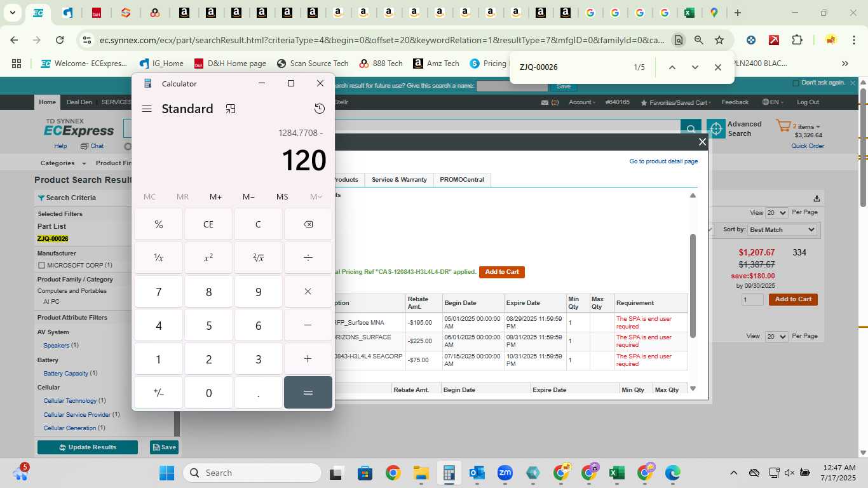Open the Chrome three-dot menu
Image resolution: width=868 pixels, height=488 pixels.
pyautogui.click(x=853, y=40)
